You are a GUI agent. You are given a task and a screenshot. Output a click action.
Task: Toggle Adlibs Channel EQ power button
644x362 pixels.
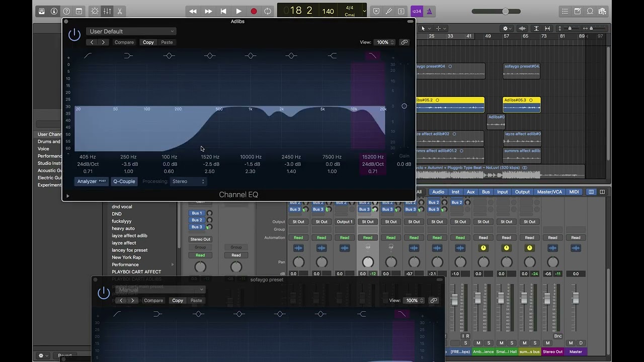(x=74, y=35)
